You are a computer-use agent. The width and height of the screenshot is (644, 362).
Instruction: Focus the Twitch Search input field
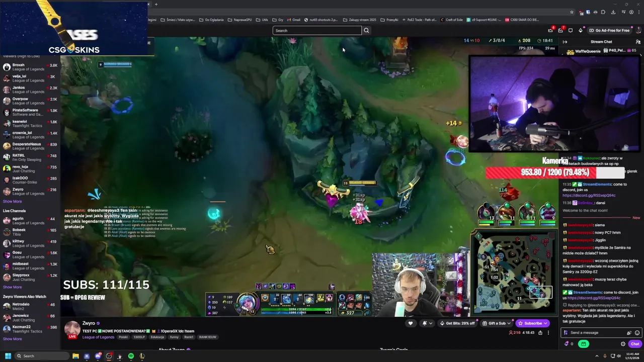317,31
